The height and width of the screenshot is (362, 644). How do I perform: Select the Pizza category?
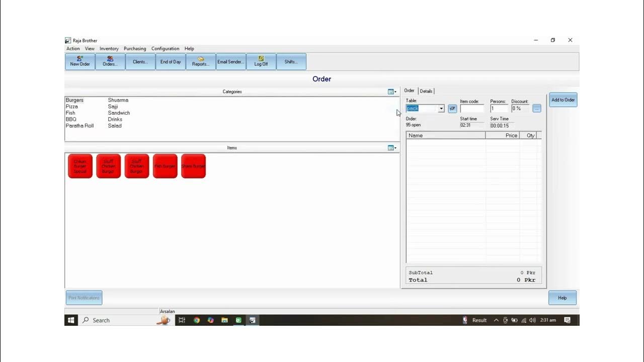(x=71, y=107)
